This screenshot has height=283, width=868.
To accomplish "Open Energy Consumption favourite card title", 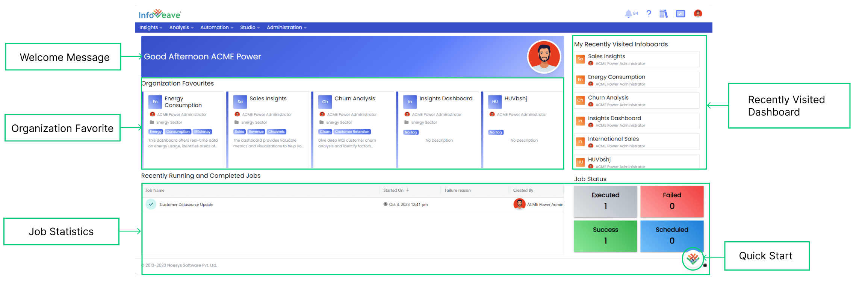I will point(183,102).
